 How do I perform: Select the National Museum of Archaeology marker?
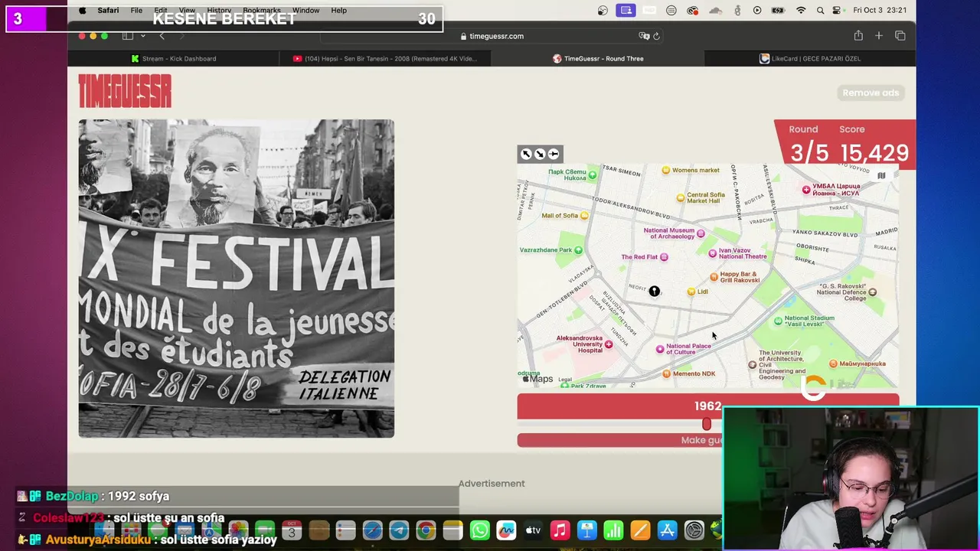click(701, 233)
